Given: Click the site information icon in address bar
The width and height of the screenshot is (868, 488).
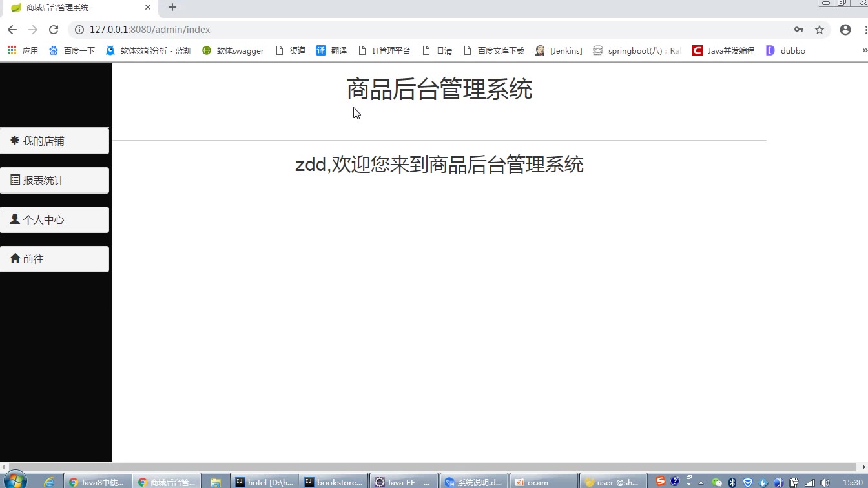Looking at the screenshot, I should (79, 30).
